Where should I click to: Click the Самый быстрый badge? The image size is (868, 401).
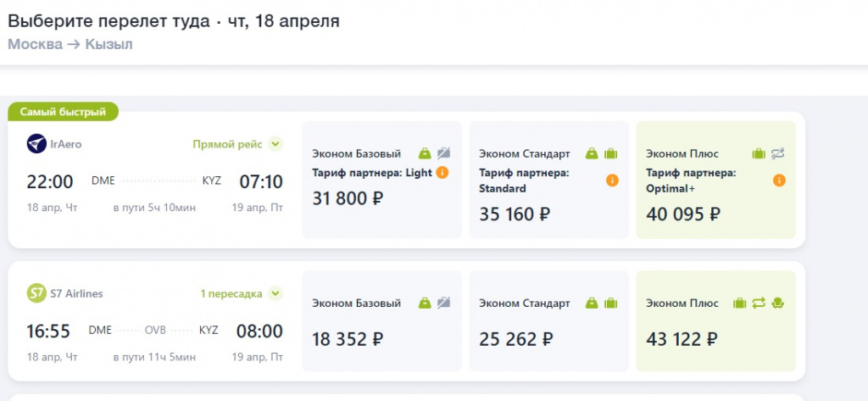click(x=63, y=112)
